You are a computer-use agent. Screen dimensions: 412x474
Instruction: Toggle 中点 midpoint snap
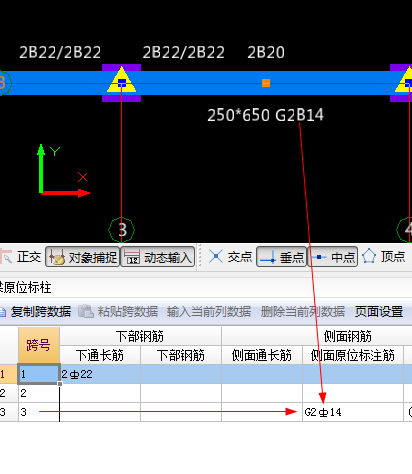coord(333,257)
